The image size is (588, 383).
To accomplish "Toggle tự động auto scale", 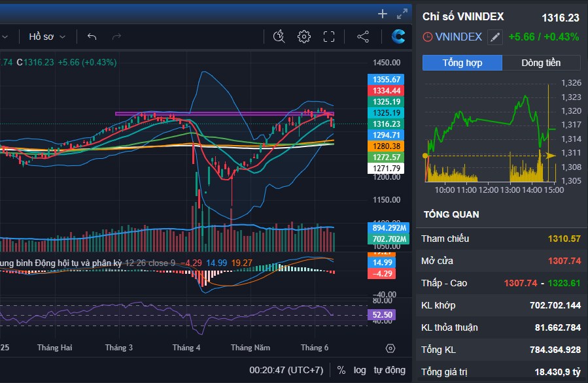I will point(389,371).
